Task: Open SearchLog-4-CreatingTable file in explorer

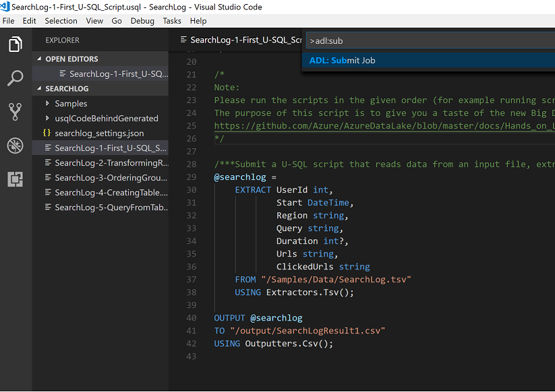Action: 111,193
